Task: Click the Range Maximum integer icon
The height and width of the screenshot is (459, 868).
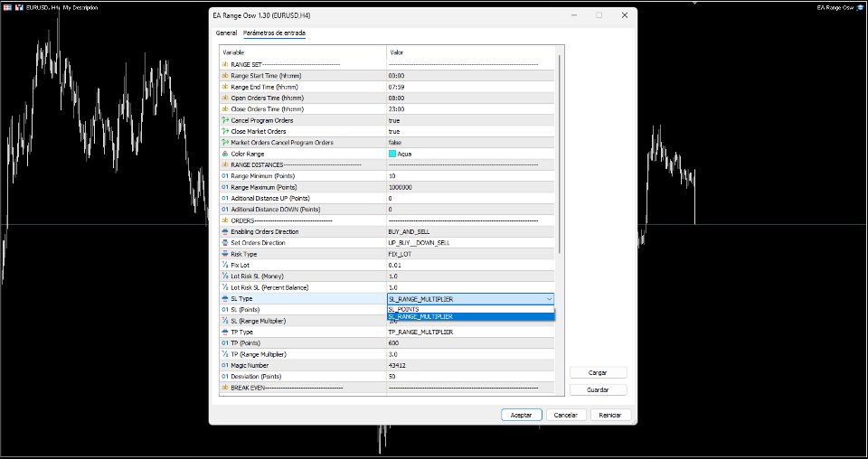Action: click(225, 187)
